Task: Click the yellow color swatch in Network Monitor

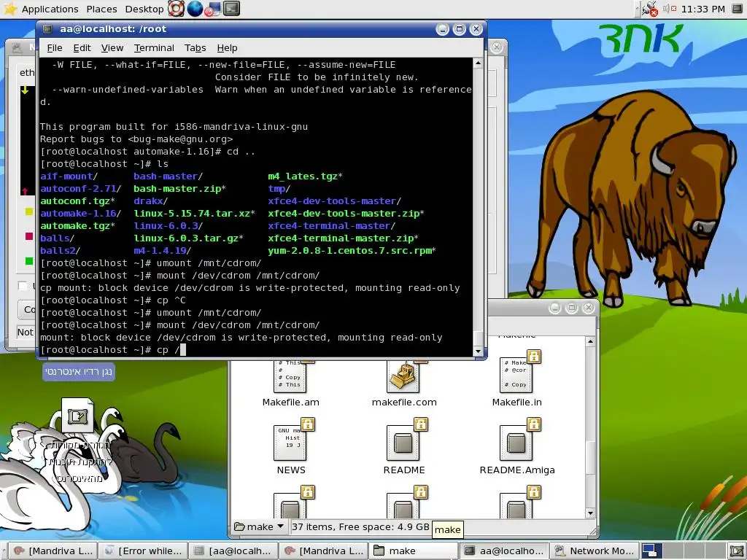Action: [28, 211]
